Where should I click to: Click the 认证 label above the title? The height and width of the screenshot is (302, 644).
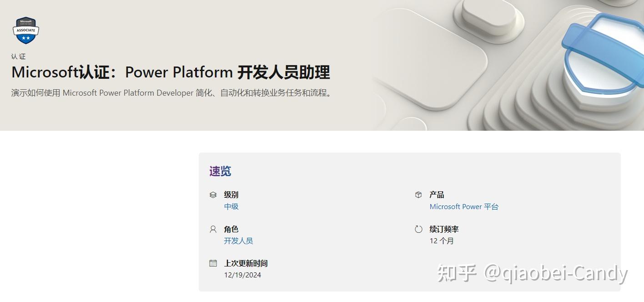(19, 56)
